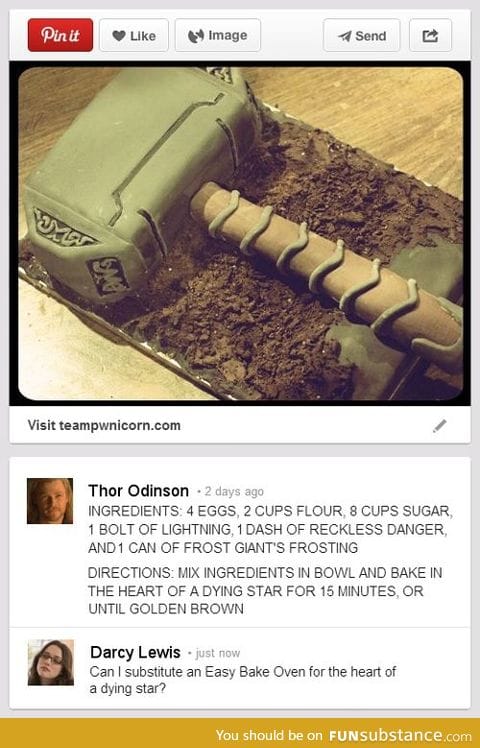The height and width of the screenshot is (748, 480).
Task: Open the Thor hammer cake image
Action: point(240,233)
